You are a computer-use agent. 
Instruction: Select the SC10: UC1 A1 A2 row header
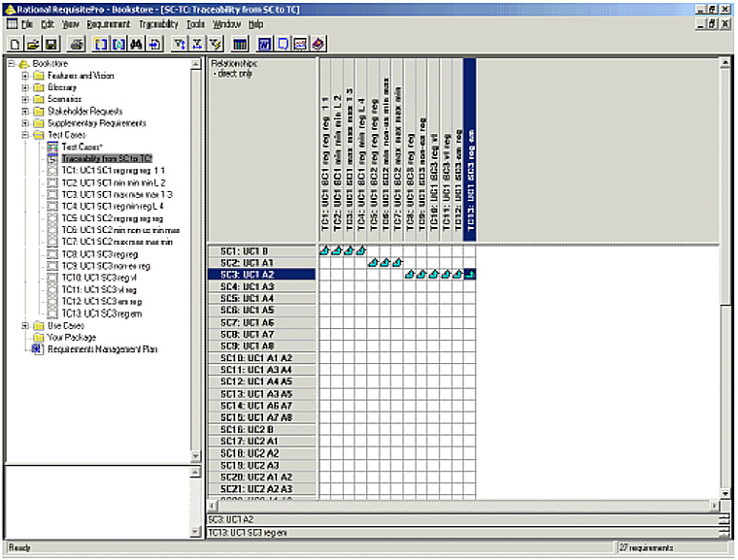[x=261, y=358]
